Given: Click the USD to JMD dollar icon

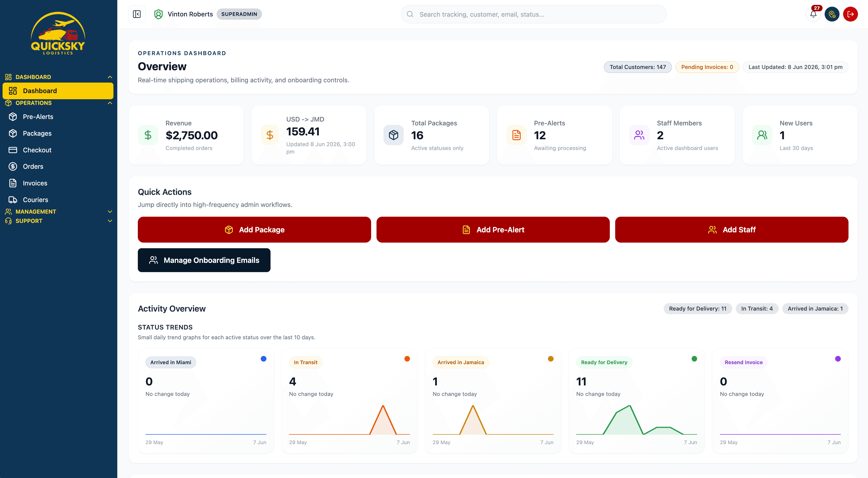Looking at the screenshot, I should 270,135.
